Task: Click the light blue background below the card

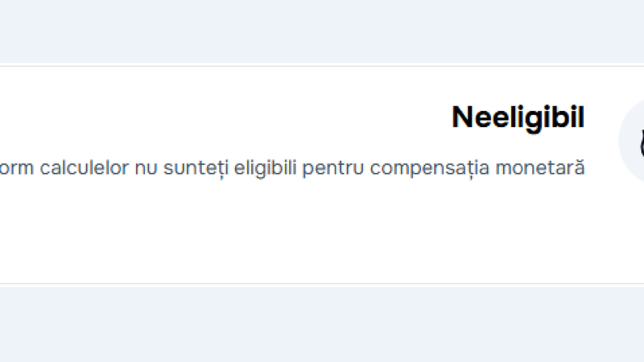Action: coord(322,324)
